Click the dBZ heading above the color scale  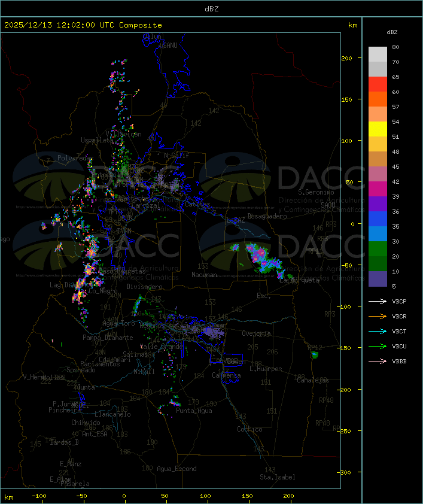392,32
